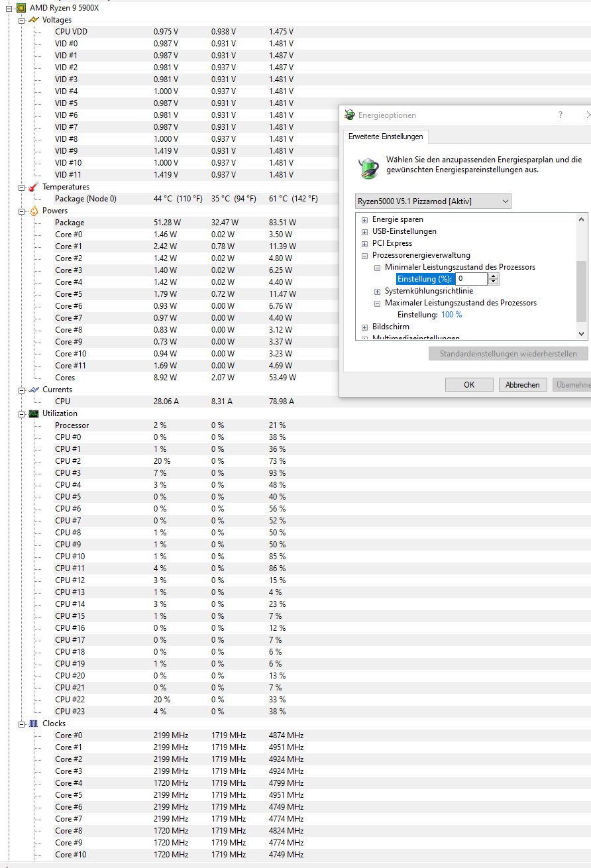Click the Utilization graph icon
Image resolution: width=591 pixels, height=868 pixels.
pyautogui.click(x=34, y=413)
